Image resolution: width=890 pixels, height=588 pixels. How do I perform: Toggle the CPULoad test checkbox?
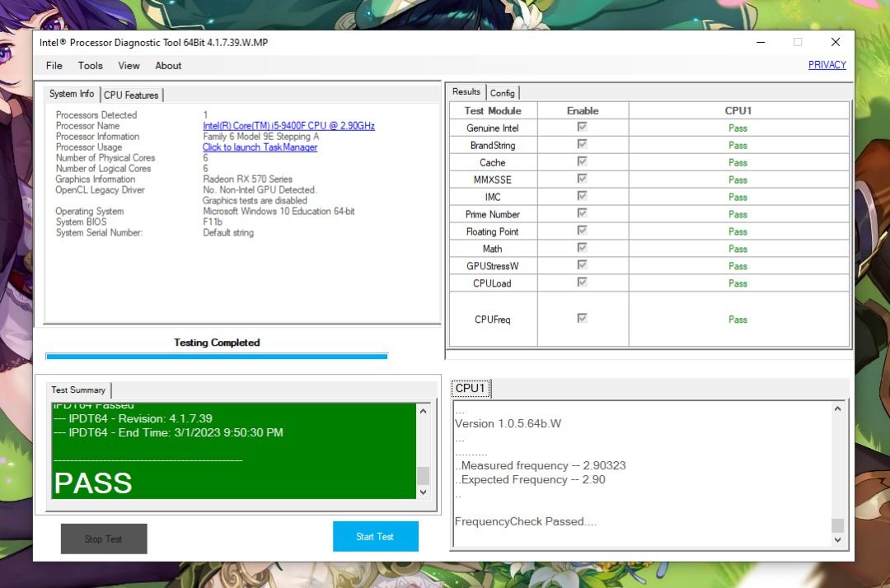click(x=582, y=282)
